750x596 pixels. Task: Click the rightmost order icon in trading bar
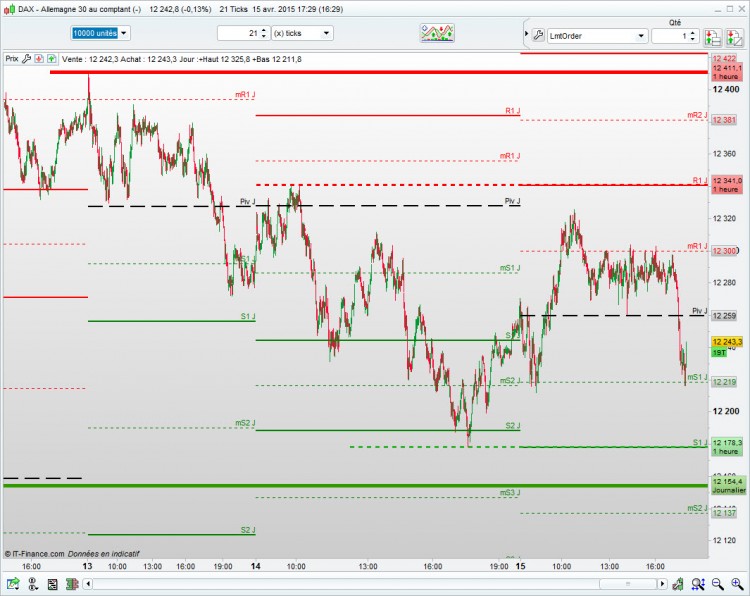tap(734, 37)
